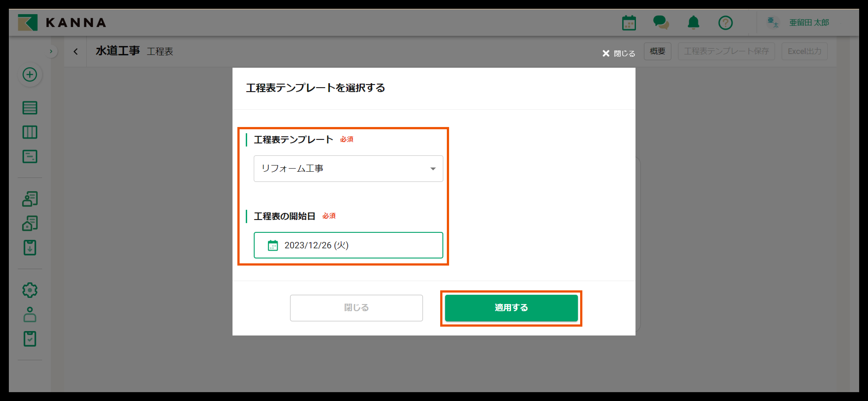Open the board columns icon in sidebar
Viewport: 868px width, 401px height.
point(30,132)
